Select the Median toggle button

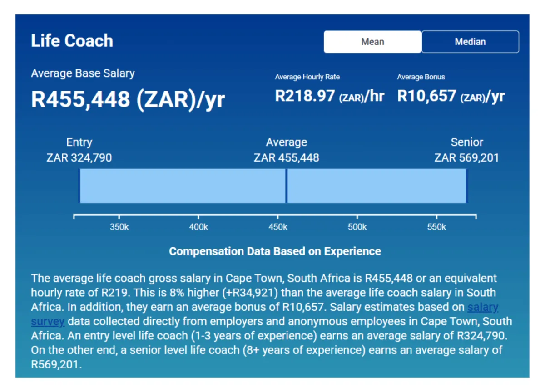470,42
